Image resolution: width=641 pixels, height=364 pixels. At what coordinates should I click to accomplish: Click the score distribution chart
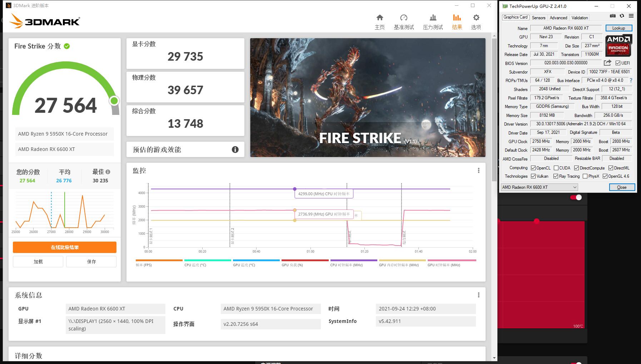tap(65, 212)
